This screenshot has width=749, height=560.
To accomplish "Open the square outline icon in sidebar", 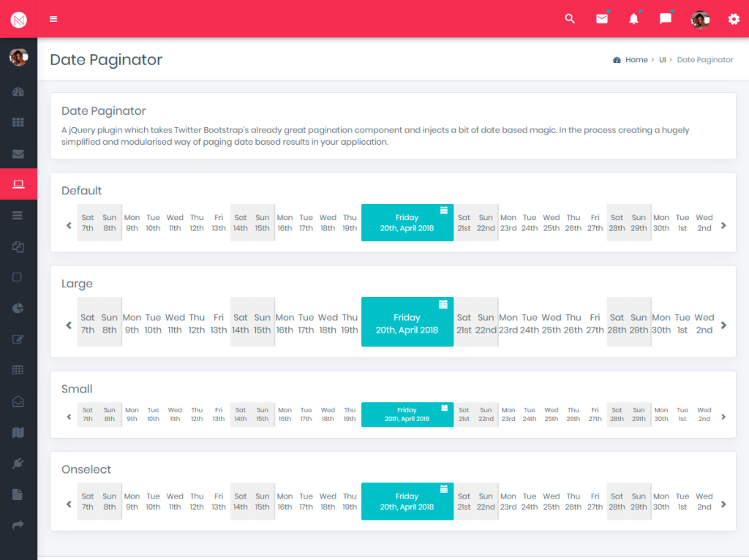I will click(18, 277).
